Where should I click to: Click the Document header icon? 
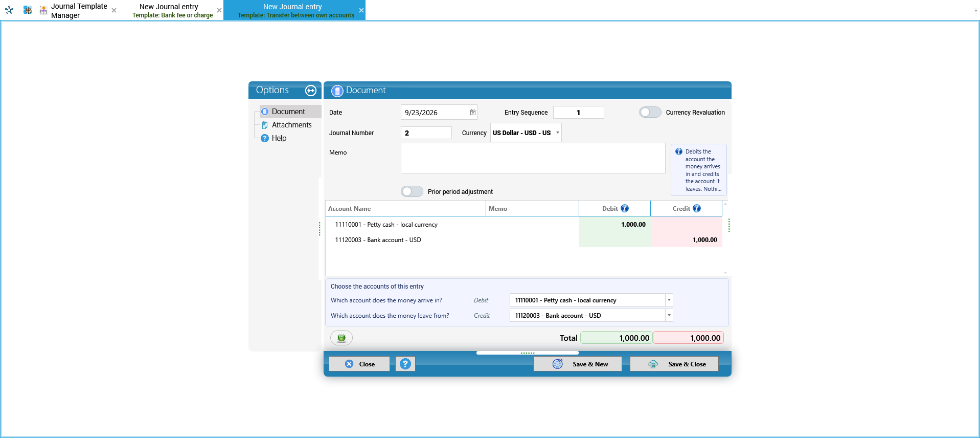pos(337,91)
